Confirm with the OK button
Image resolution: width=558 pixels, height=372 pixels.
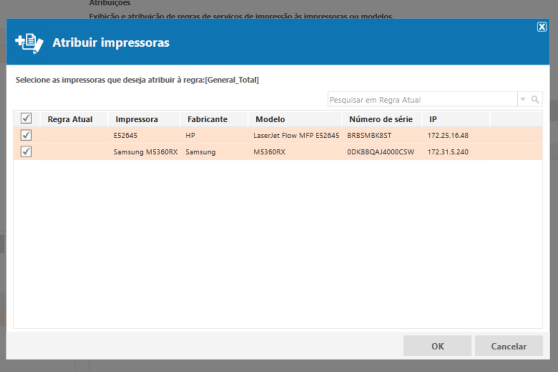(437, 346)
